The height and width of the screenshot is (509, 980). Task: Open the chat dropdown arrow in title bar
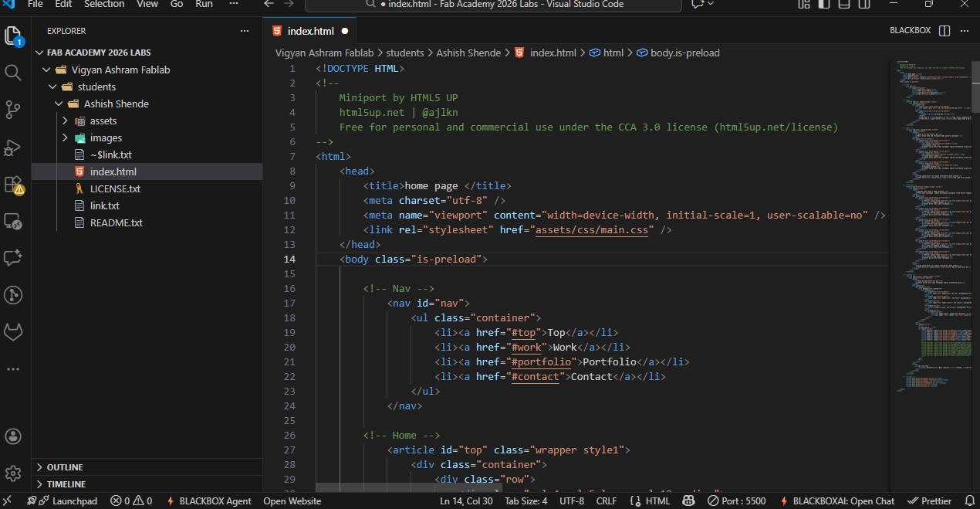[710, 4]
